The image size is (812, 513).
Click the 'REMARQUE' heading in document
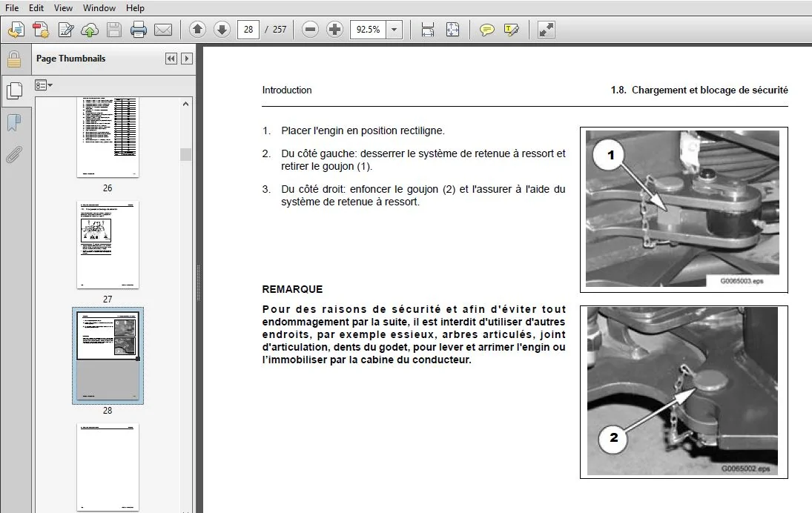[292, 289]
